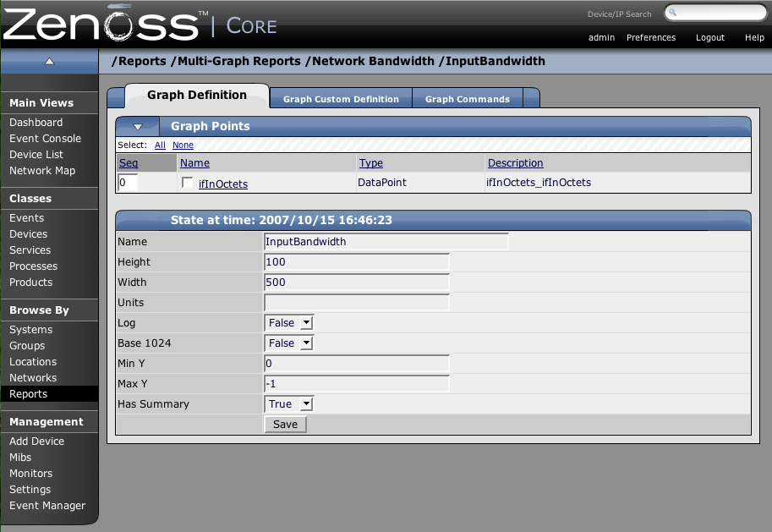
Task: Open the Graph Points dropdown triangle menu
Action: coord(138,127)
